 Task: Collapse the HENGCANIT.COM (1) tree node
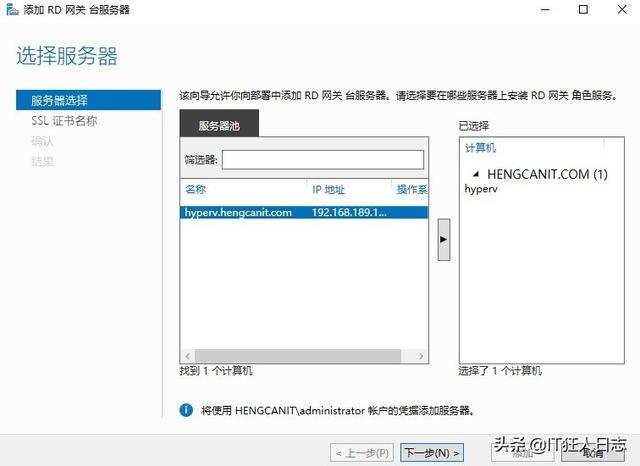coord(475,174)
